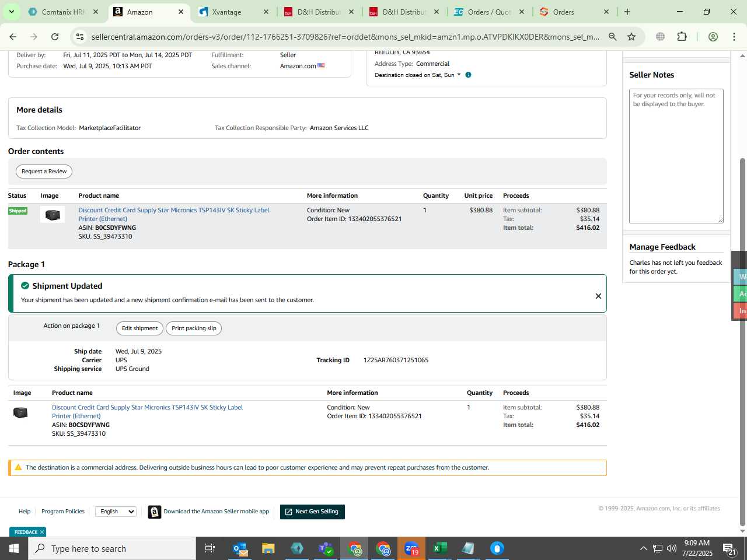Viewport: 747px width, 560px height.
Task: Open the product link in Package 1 table
Action: pyautogui.click(x=147, y=411)
